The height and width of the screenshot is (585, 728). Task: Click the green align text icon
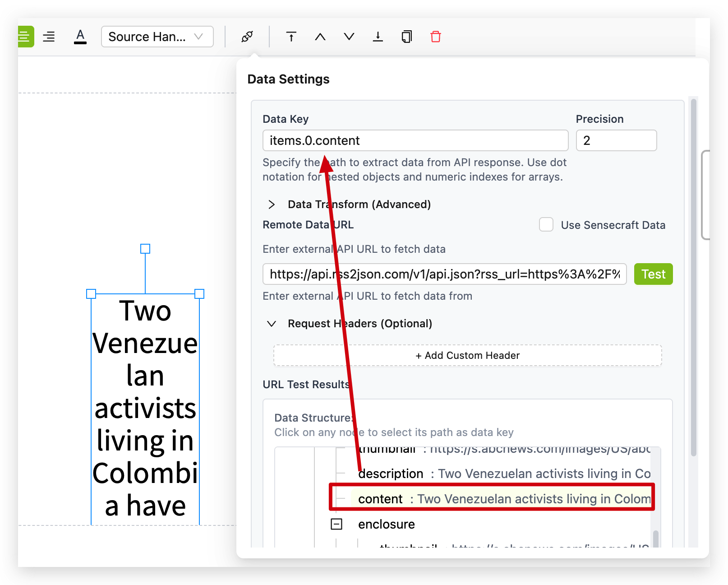25,37
